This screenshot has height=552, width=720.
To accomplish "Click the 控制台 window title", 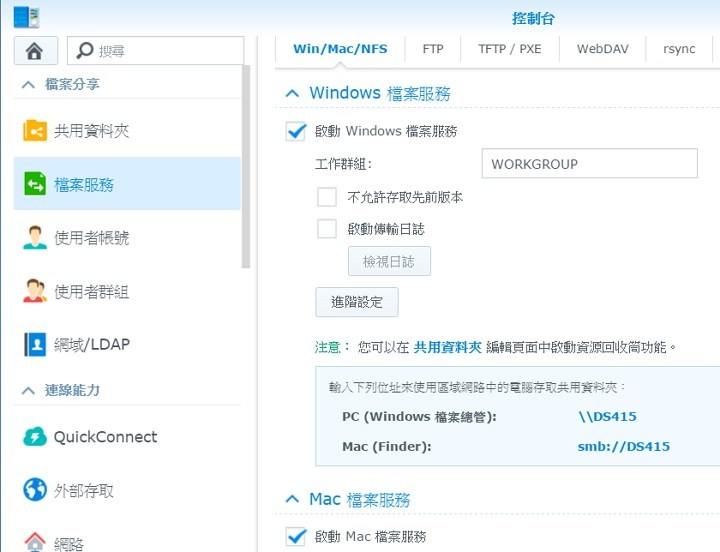I will click(533, 18).
